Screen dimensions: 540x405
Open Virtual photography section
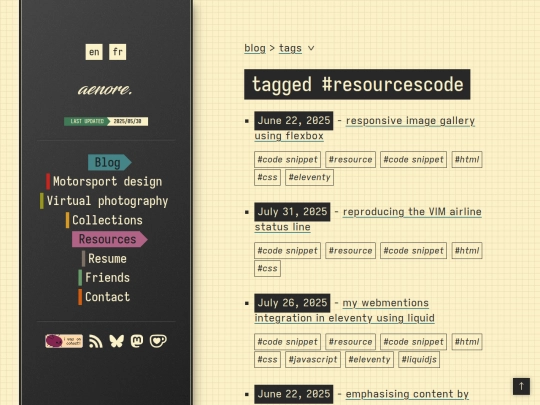click(104, 201)
